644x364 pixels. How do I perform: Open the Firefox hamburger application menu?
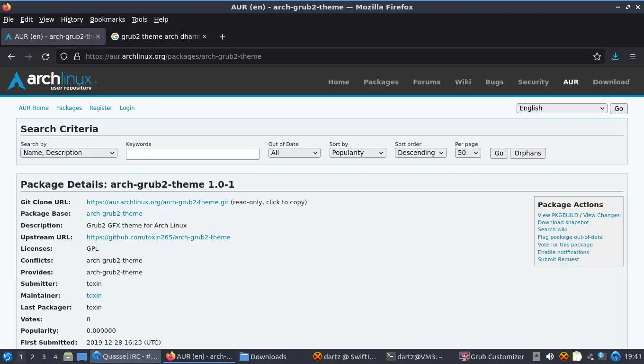click(x=633, y=56)
